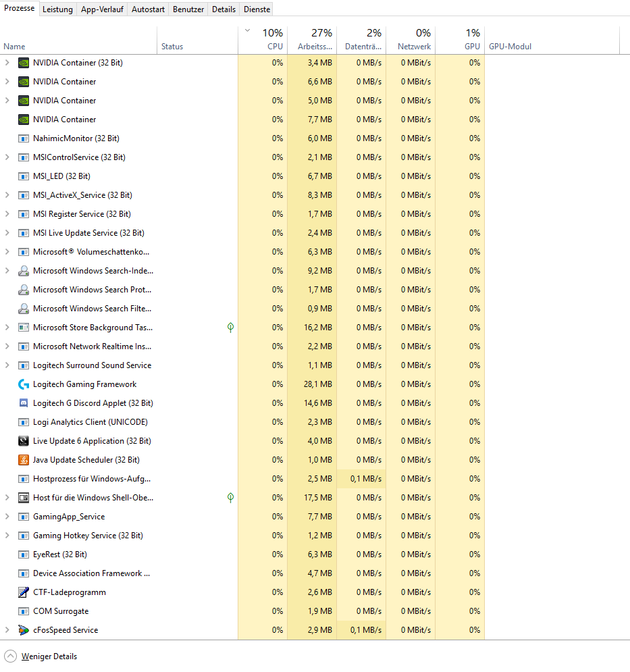Image resolution: width=630 pixels, height=672 pixels.
Task: Click the Microsoft Windows Search Filter icon
Action: 24,309
